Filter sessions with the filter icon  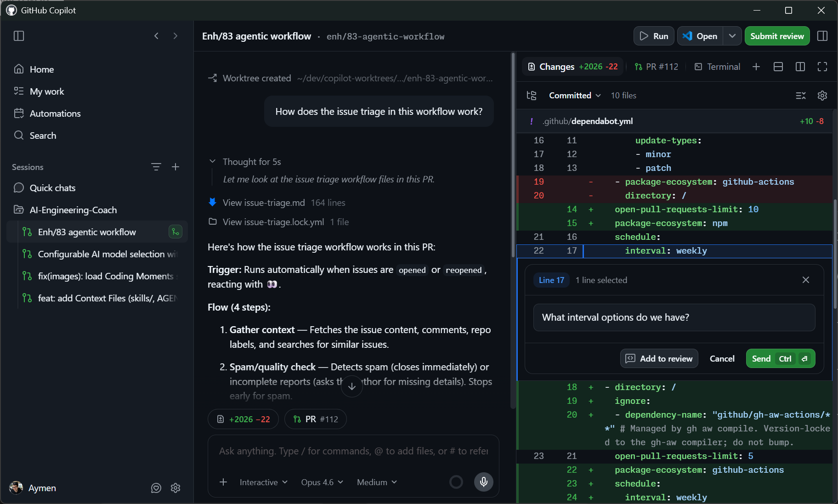(156, 167)
